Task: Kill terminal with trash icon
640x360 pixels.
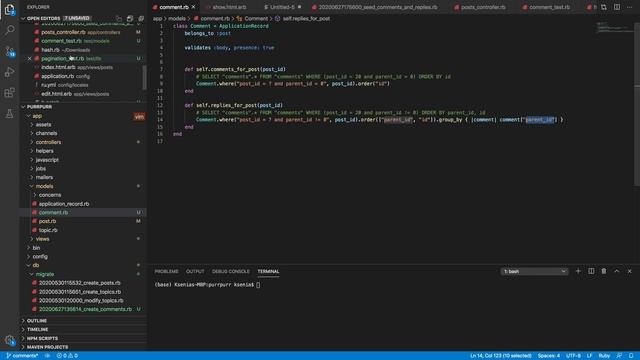Action: tap(604, 271)
